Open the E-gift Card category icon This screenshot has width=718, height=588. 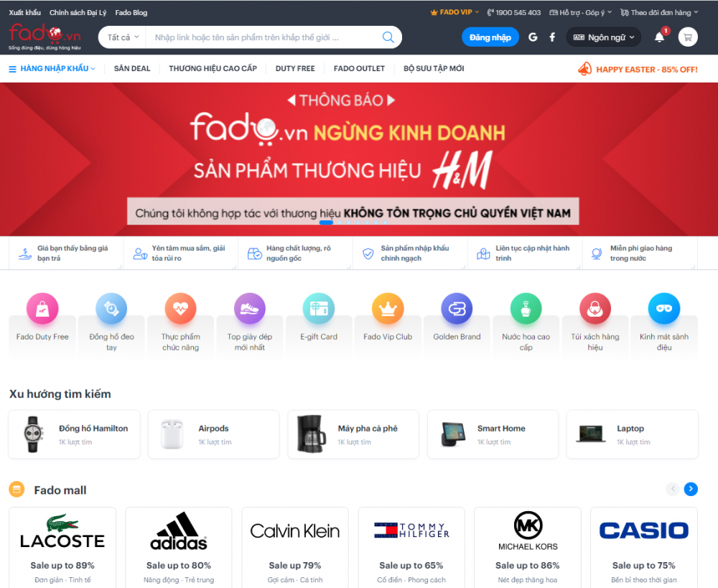(x=318, y=307)
